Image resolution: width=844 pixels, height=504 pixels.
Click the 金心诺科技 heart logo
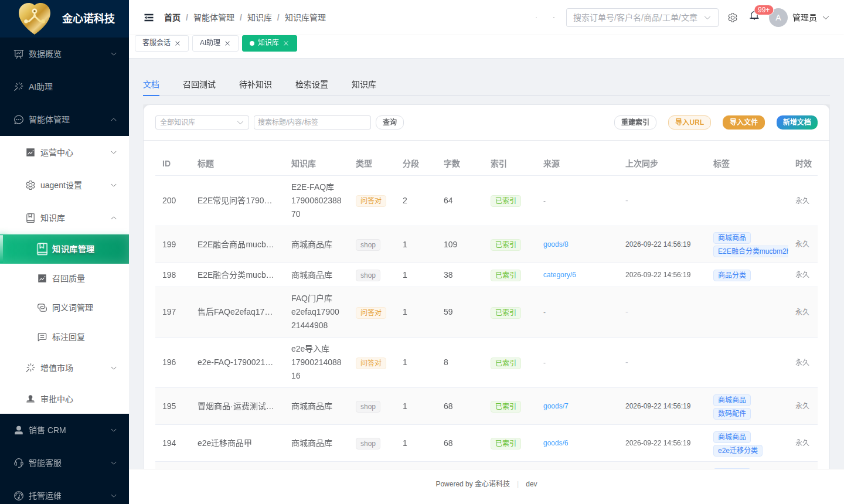coord(35,18)
